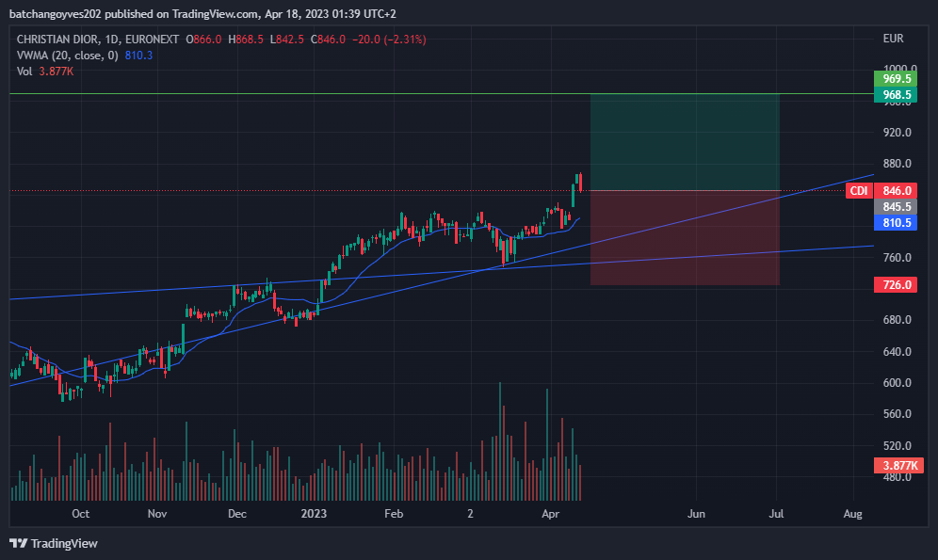The width and height of the screenshot is (938, 560).
Task: Click the 846.0 current price label
Action: 896,191
